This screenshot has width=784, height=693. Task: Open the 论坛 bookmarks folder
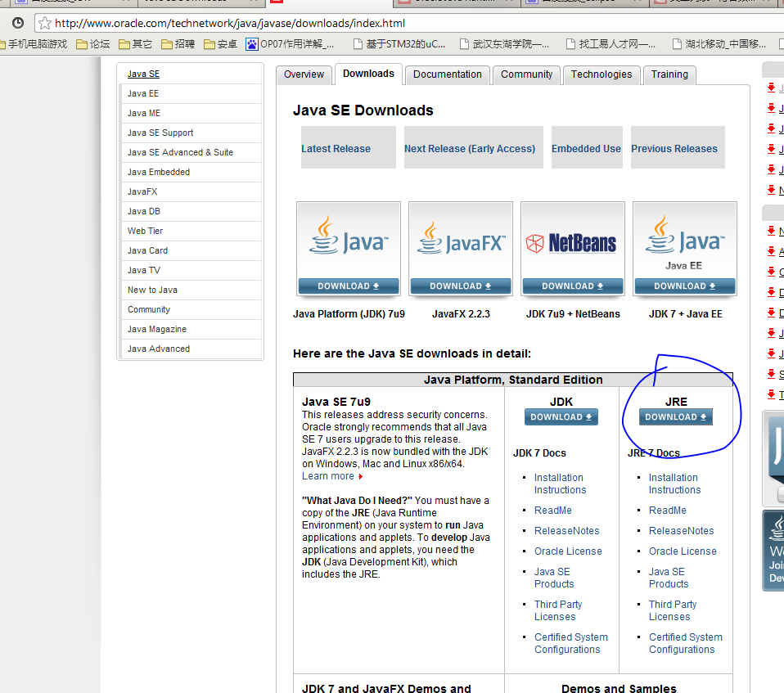[93, 44]
